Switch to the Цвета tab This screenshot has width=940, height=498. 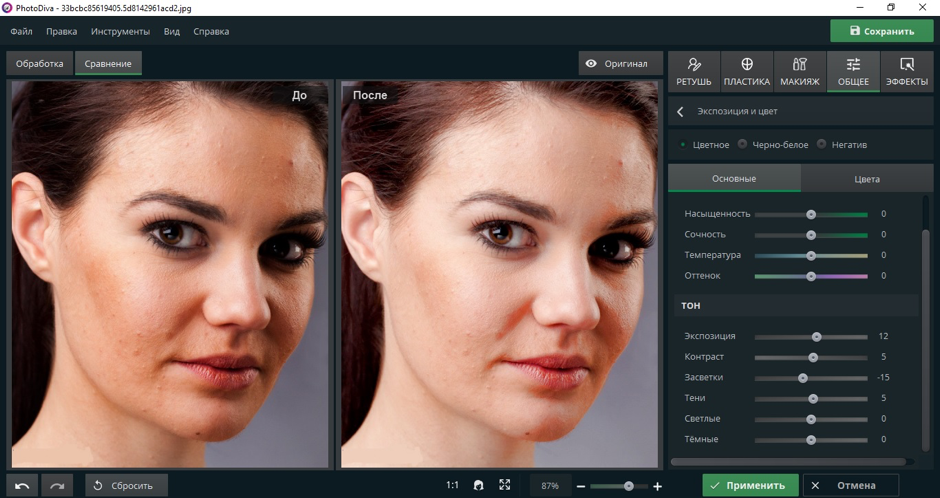click(867, 179)
